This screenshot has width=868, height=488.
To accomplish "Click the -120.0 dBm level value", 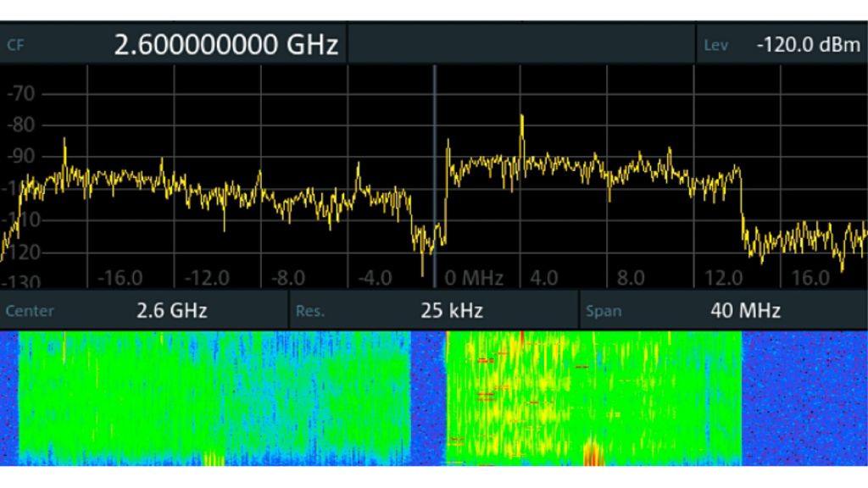I will [x=808, y=45].
